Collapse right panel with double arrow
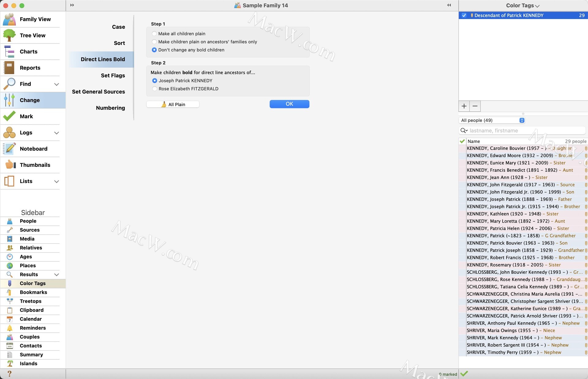 (x=449, y=5)
